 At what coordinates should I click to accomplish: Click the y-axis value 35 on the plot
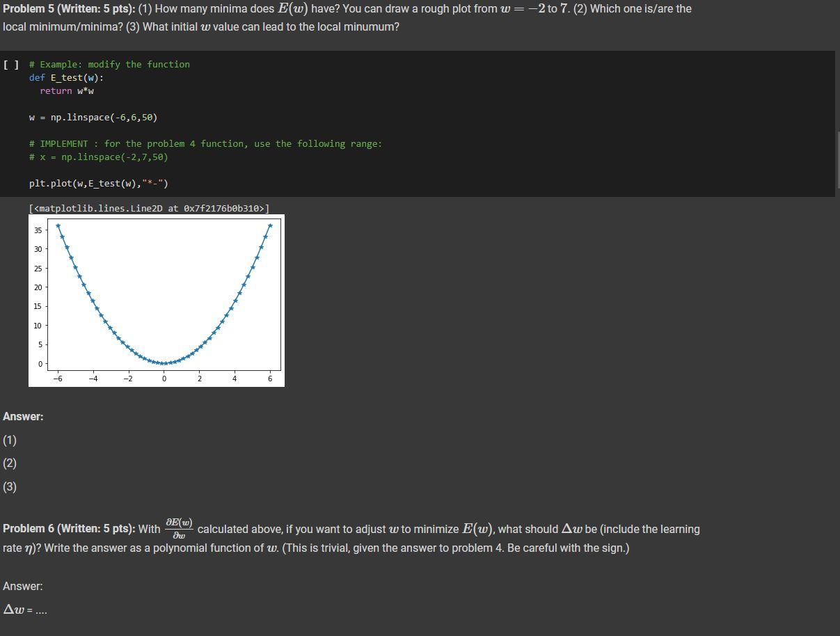pyautogui.click(x=40, y=230)
